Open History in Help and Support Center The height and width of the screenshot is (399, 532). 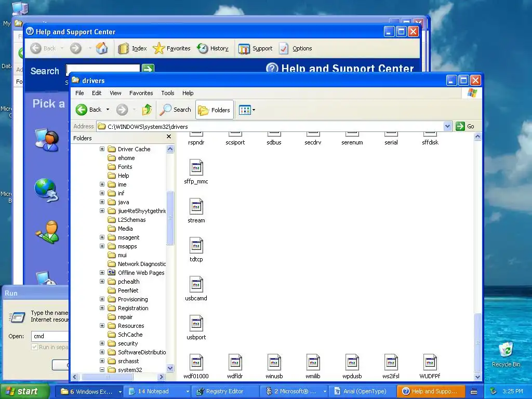click(x=212, y=48)
